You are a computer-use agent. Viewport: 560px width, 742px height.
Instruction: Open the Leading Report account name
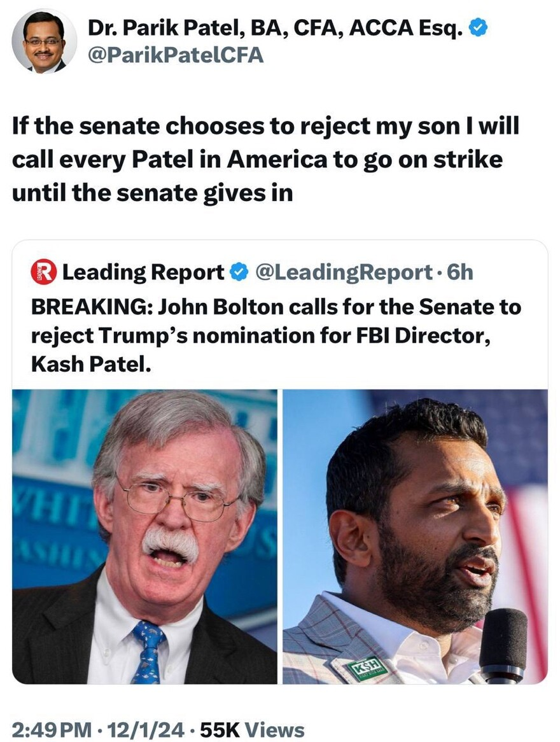143,272
